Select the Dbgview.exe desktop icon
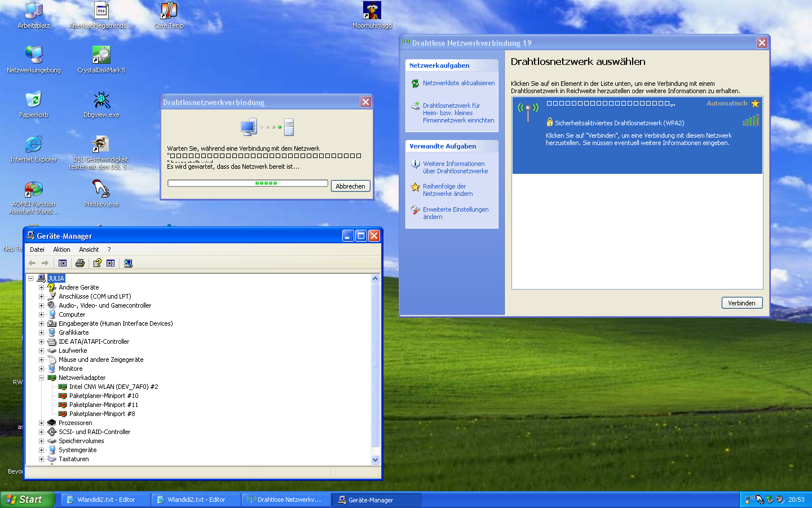 101,104
